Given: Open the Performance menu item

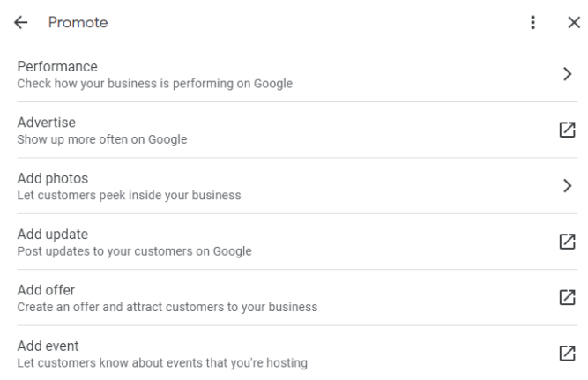Looking at the screenshot, I should 57,67.
